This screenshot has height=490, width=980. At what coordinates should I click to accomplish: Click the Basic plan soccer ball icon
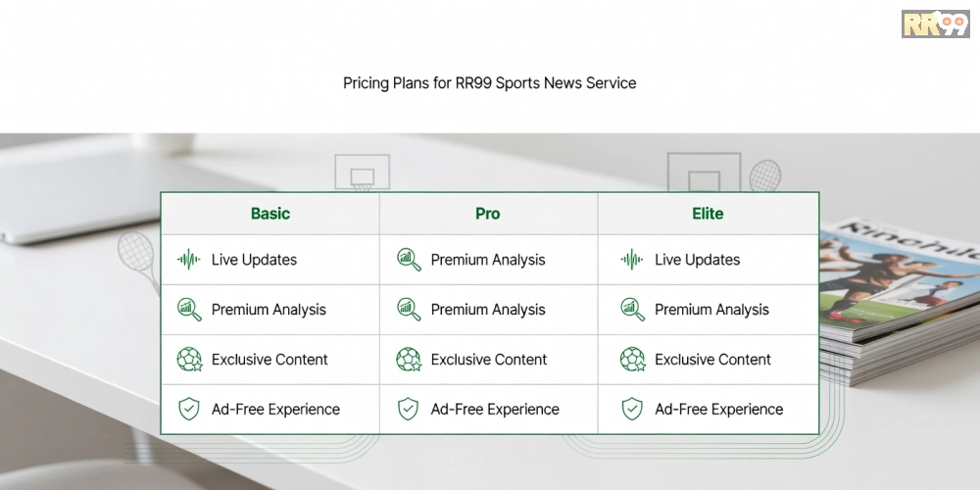click(x=189, y=360)
